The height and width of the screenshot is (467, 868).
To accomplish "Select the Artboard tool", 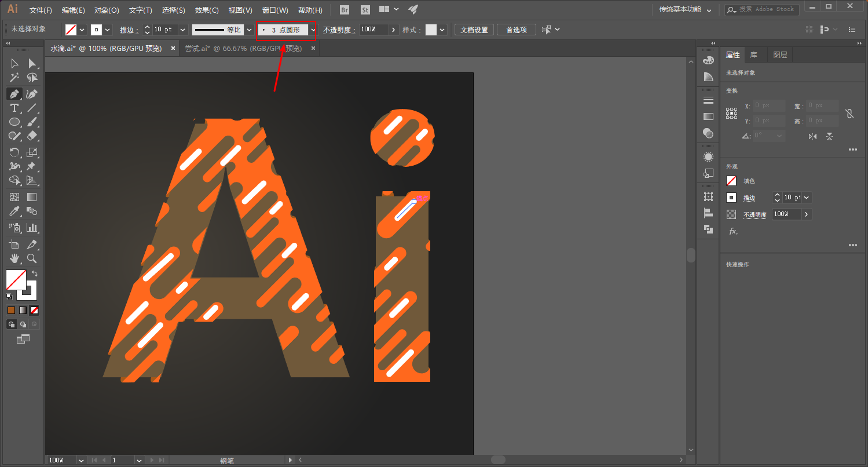I will [14, 245].
